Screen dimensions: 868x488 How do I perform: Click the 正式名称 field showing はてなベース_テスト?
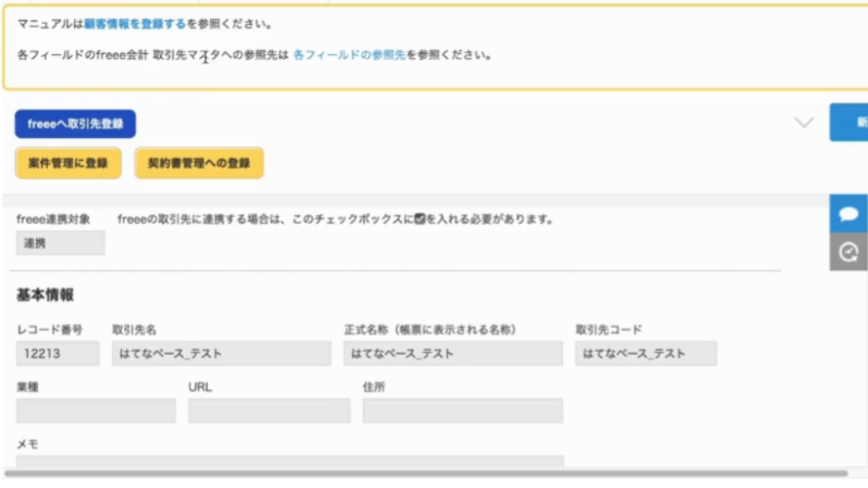click(x=453, y=354)
